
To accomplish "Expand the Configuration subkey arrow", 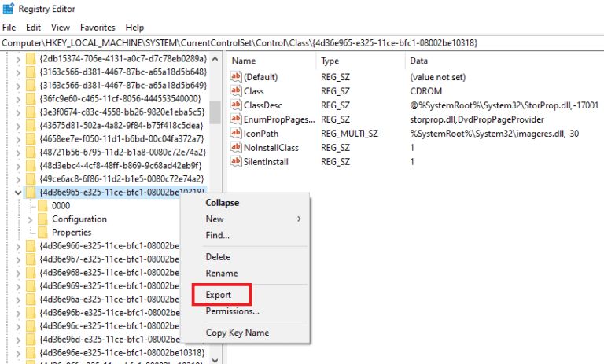I will 31,219.
